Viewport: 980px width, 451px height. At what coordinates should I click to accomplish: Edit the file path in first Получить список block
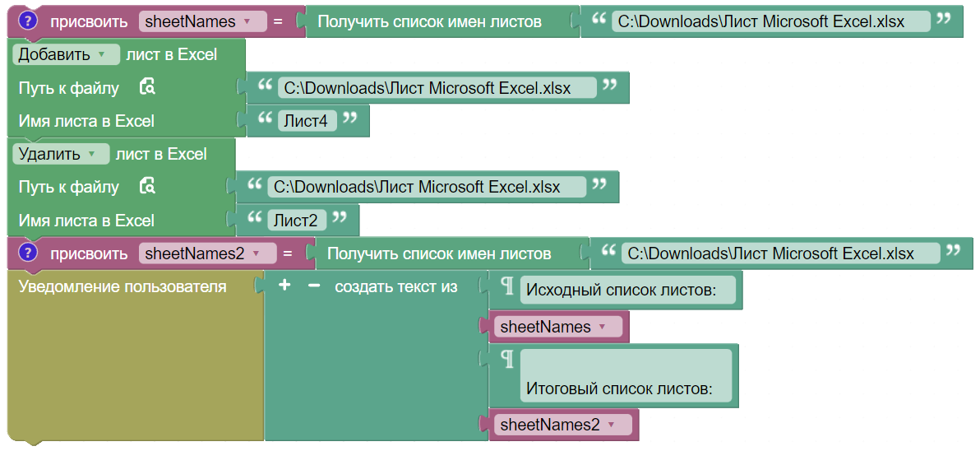(770, 21)
